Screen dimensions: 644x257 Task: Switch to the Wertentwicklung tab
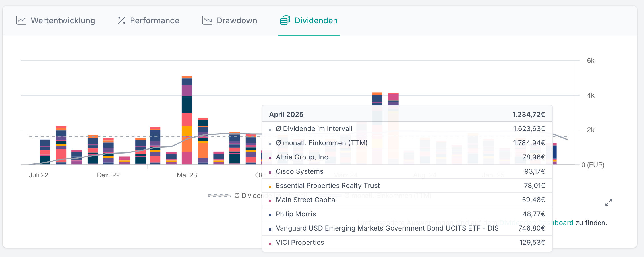point(63,20)
